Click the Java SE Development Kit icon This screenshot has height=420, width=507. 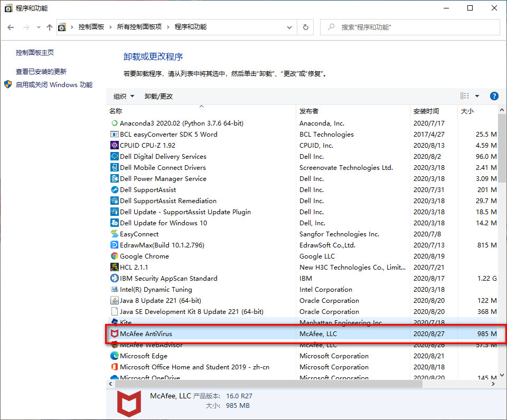click(114, 311)
